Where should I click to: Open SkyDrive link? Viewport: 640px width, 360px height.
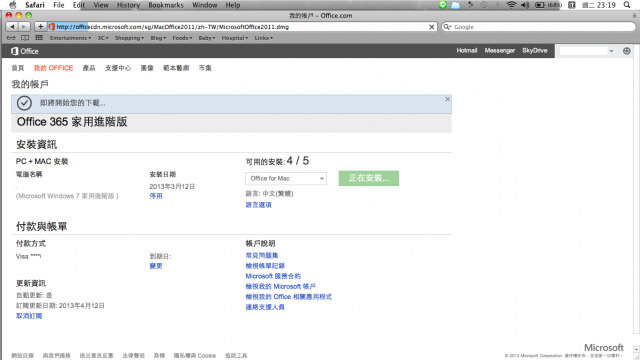coord(535,51)
